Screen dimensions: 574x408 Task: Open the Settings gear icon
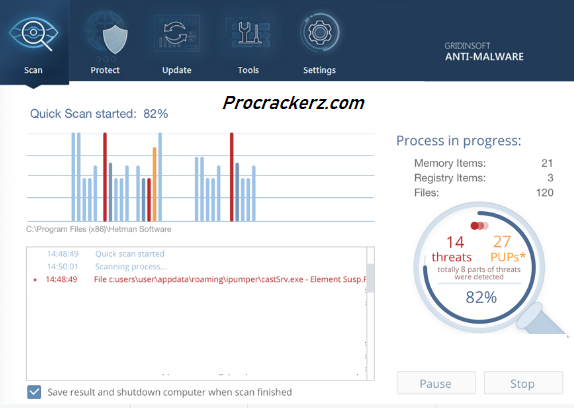(320, 33)
